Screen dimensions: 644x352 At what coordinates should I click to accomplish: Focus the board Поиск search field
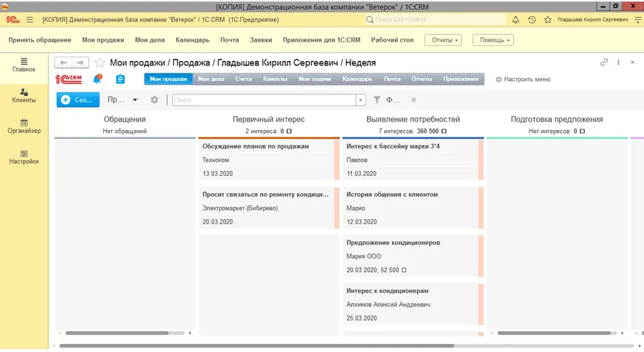click(x=264, y=100)
